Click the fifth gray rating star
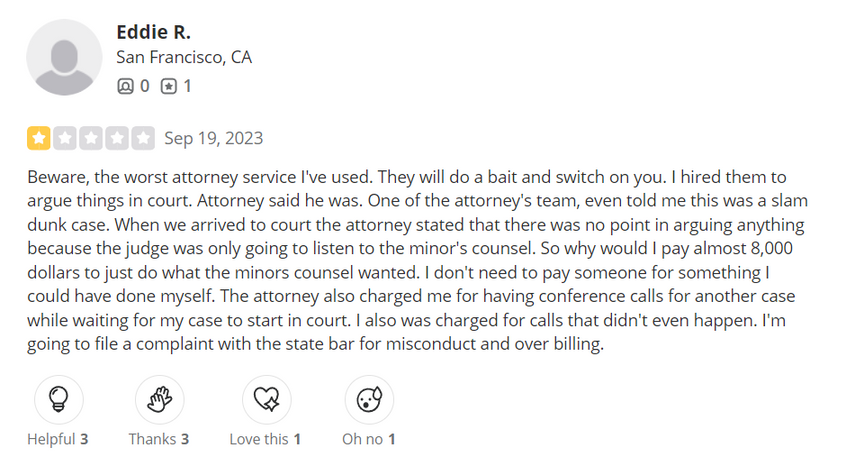This screenshot has width=846, height=466. pos(143,138)
